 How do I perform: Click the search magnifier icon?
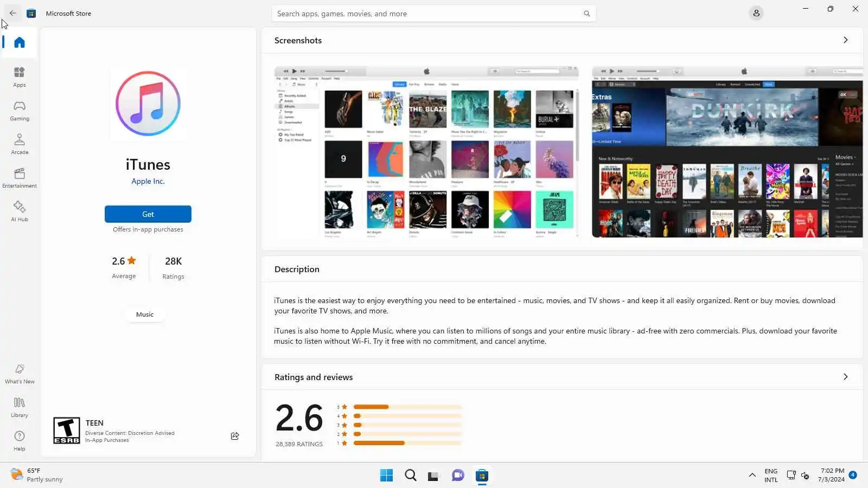(x=586, y=14)
